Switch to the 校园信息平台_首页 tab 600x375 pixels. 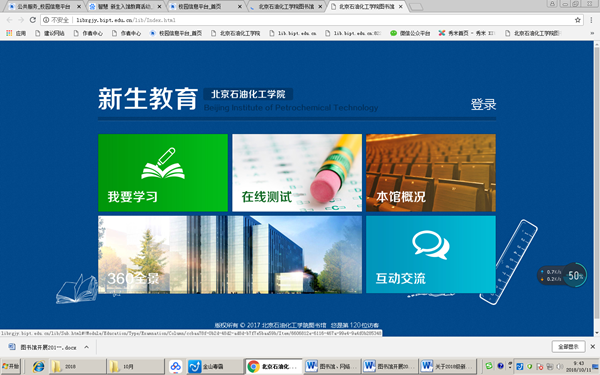click(206, 7)
